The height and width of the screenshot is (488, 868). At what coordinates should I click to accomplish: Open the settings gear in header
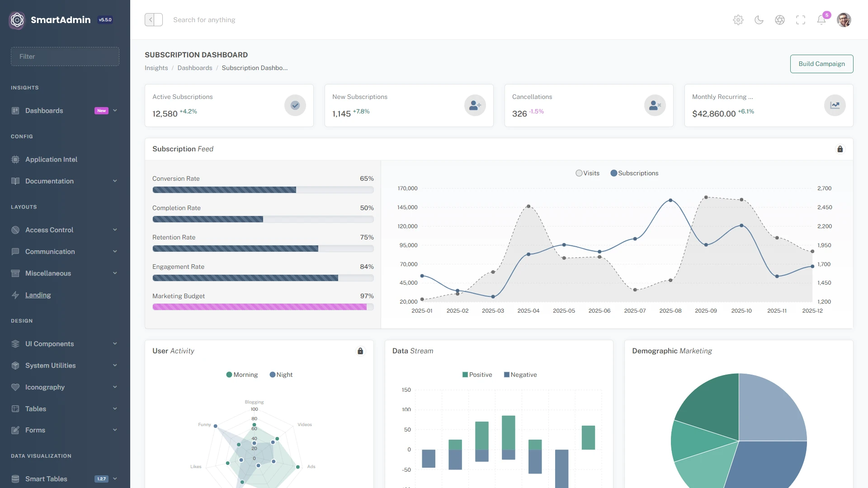point(738,20)
